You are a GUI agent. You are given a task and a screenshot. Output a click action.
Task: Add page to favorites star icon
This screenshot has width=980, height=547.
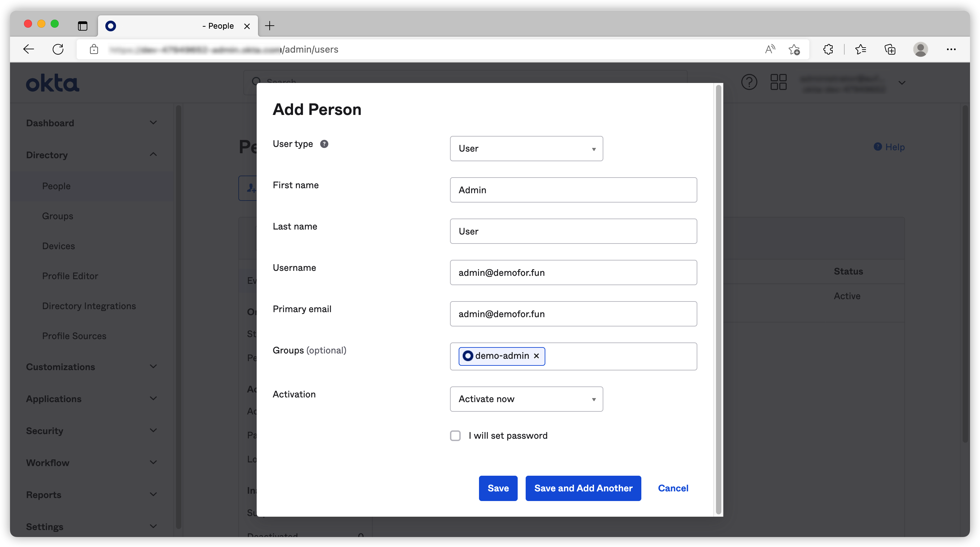click(x=794, y=49)
